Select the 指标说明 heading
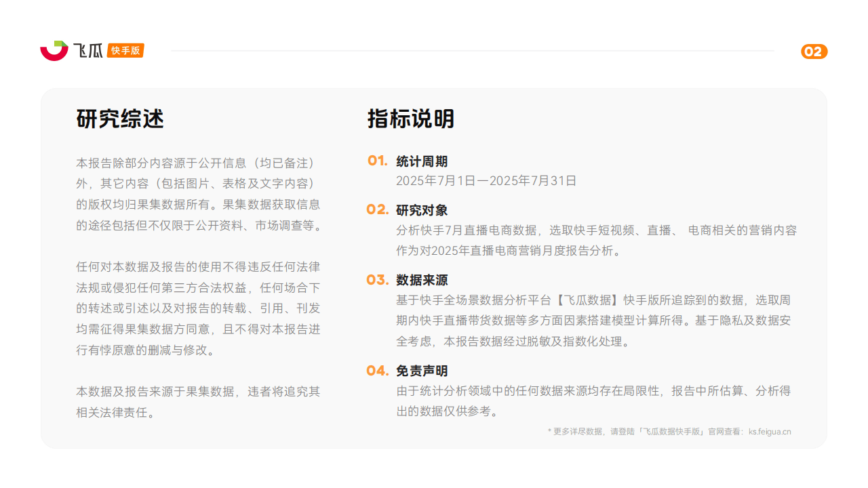Viewport: 868px width, 488px height. coord(411,119)
